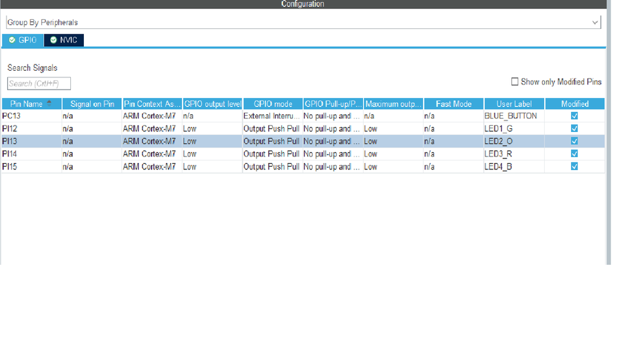Click Output Push Pull for PI12

pyautogui.click(x=271, y=128)
